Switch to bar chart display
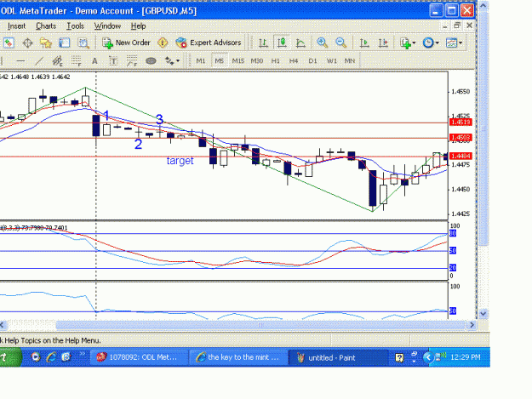The image size is (532, 399). point(263,43)
